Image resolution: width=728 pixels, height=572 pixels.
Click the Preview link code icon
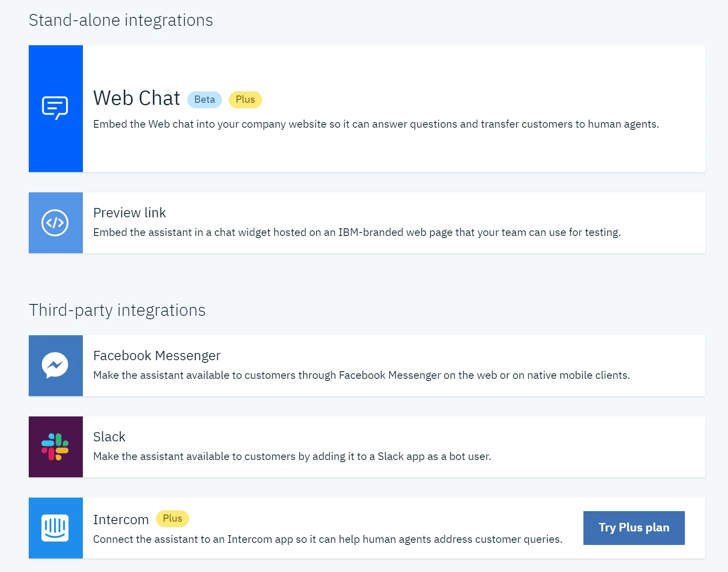(x=55, y=223)
